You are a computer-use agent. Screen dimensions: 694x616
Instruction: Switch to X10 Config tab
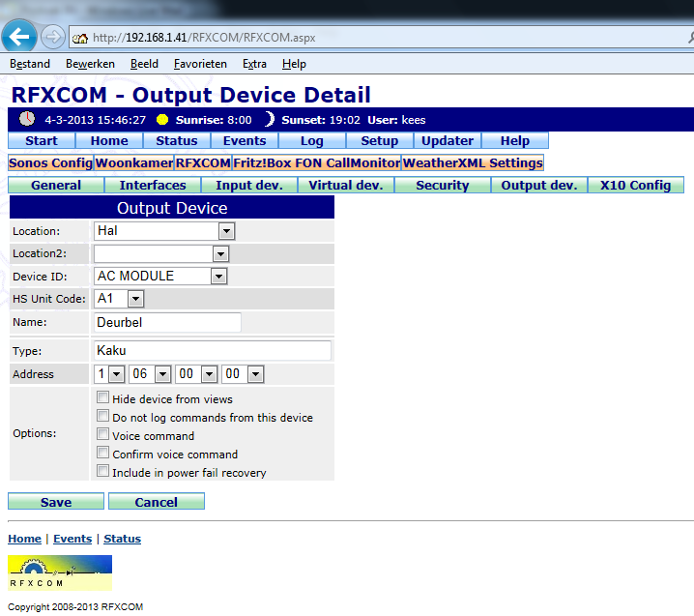point(636,185)
